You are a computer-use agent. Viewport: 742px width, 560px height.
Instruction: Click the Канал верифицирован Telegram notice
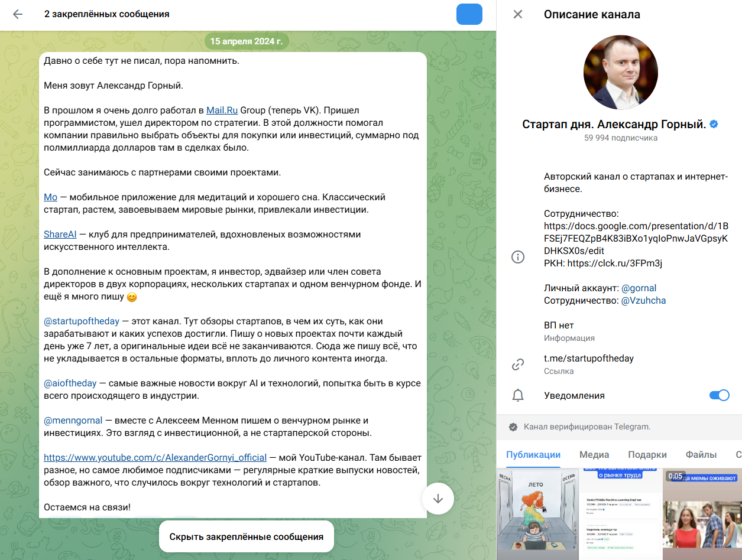(x=587, y=426)
